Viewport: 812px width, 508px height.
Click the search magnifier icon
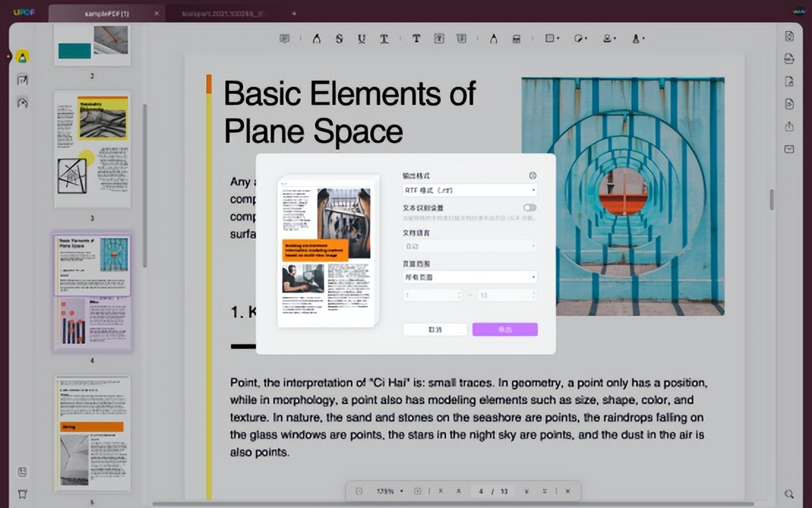pyautogui.click(x=789, y=494)
